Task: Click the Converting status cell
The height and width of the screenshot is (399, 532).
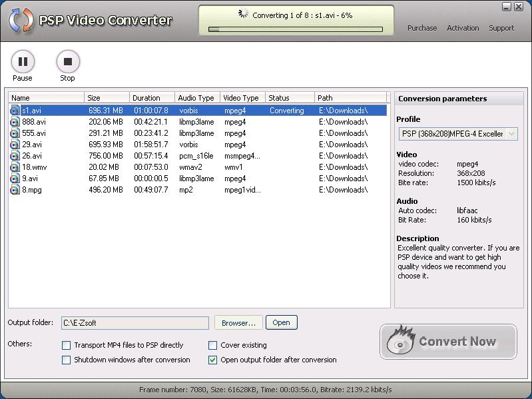Action: coord(287,111)
